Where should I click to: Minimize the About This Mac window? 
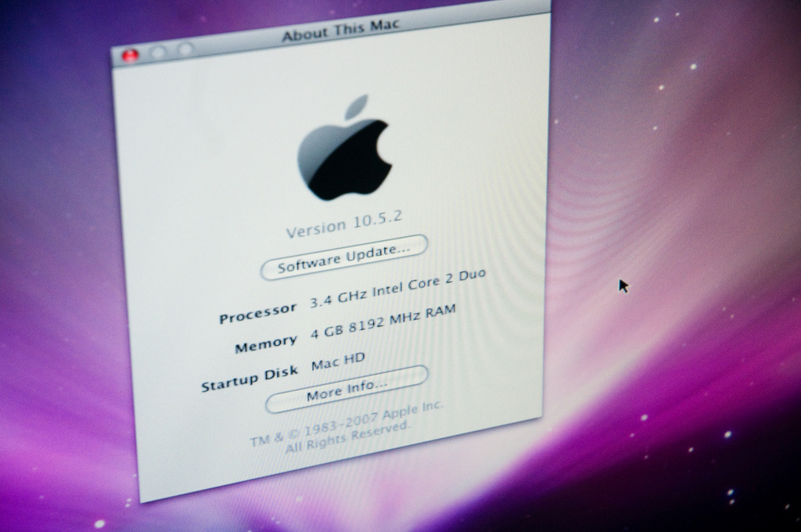(x=158, y=52)
